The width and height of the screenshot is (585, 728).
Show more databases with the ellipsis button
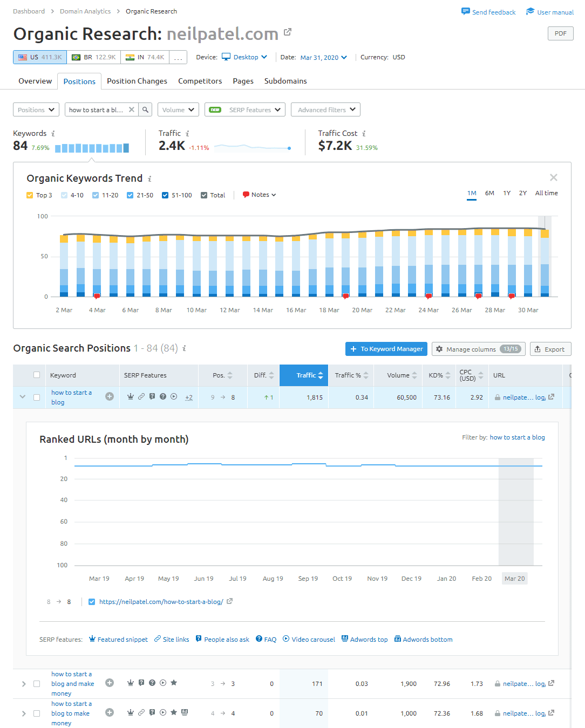(178, 57)
